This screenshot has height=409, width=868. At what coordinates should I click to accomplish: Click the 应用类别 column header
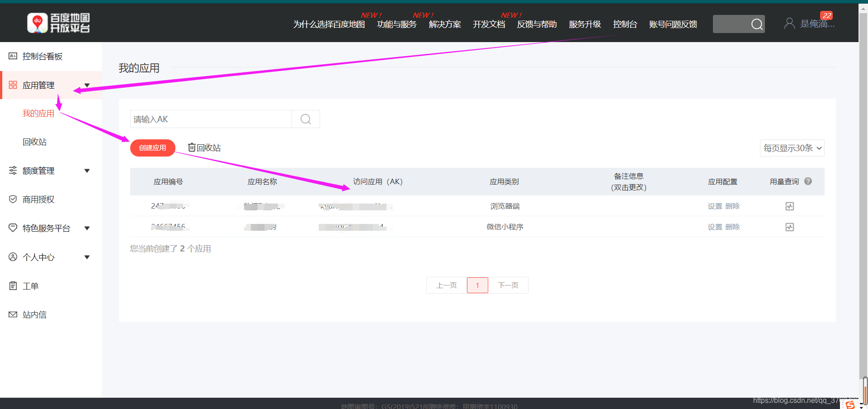pos(505,181)
